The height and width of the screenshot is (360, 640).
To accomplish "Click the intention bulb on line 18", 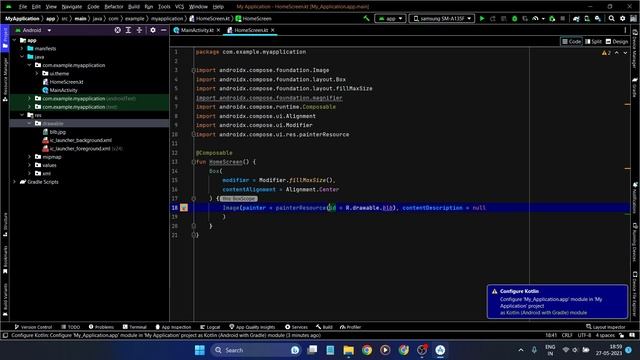I will pyautogui.click(x=184, y=208).
